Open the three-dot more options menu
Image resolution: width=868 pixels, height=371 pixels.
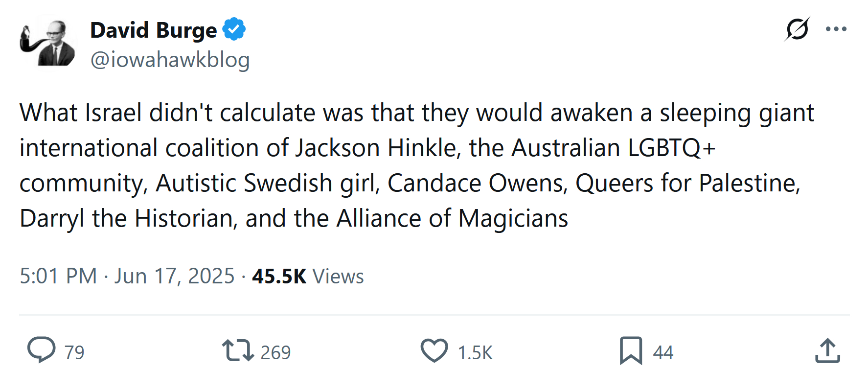(x=836, y=29)
